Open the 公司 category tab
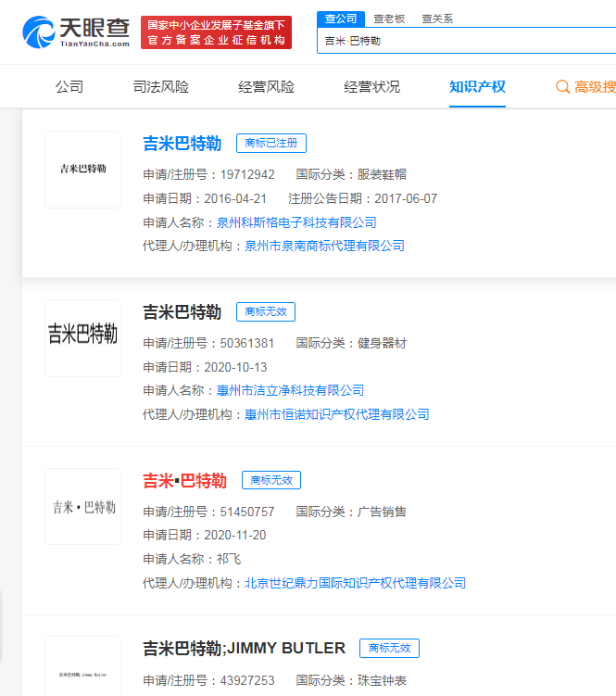Screen dimensions: 616x696 pyautogui.click(x=69, y=86)
